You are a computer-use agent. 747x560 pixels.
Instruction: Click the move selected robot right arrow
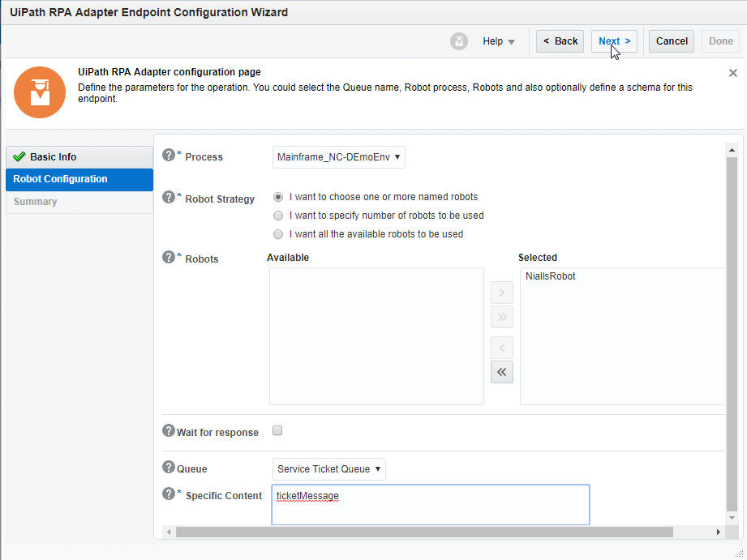[502, 293]
